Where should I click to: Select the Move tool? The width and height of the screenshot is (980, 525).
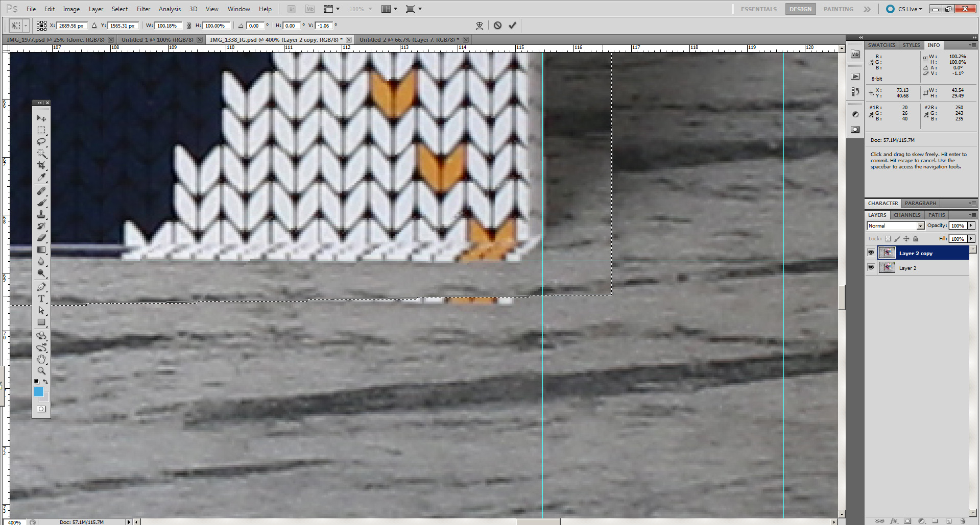(x=41, y=118)
